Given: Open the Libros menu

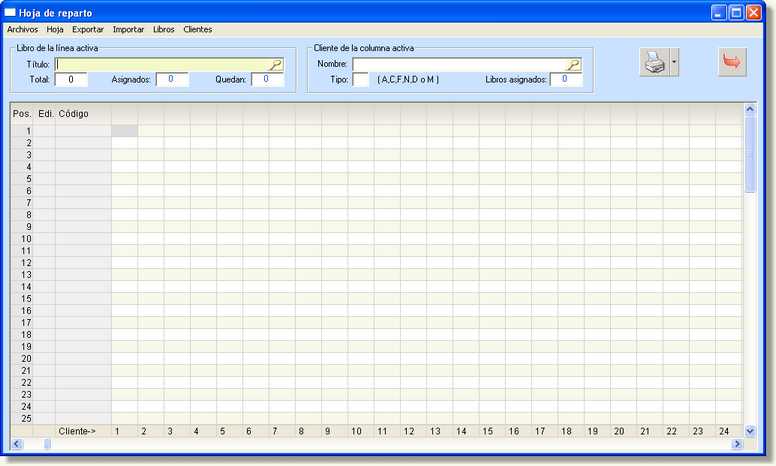Looking at the screenshot, I should 164,30.
